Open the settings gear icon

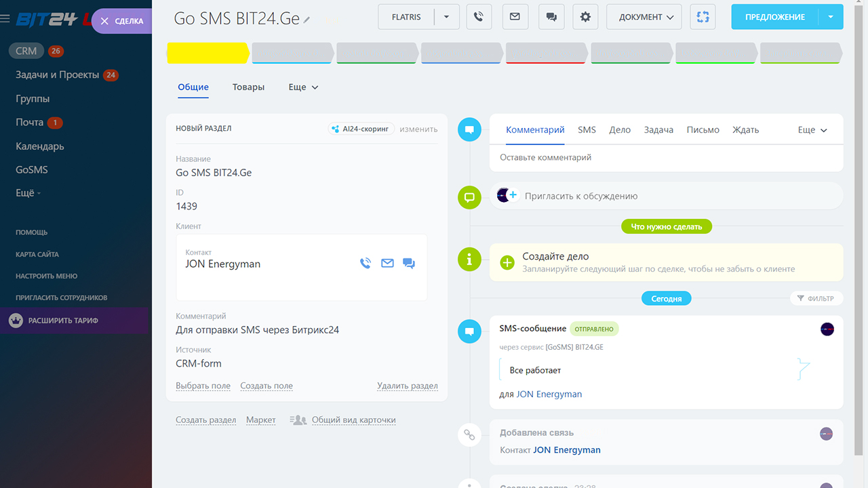[585, 17]
